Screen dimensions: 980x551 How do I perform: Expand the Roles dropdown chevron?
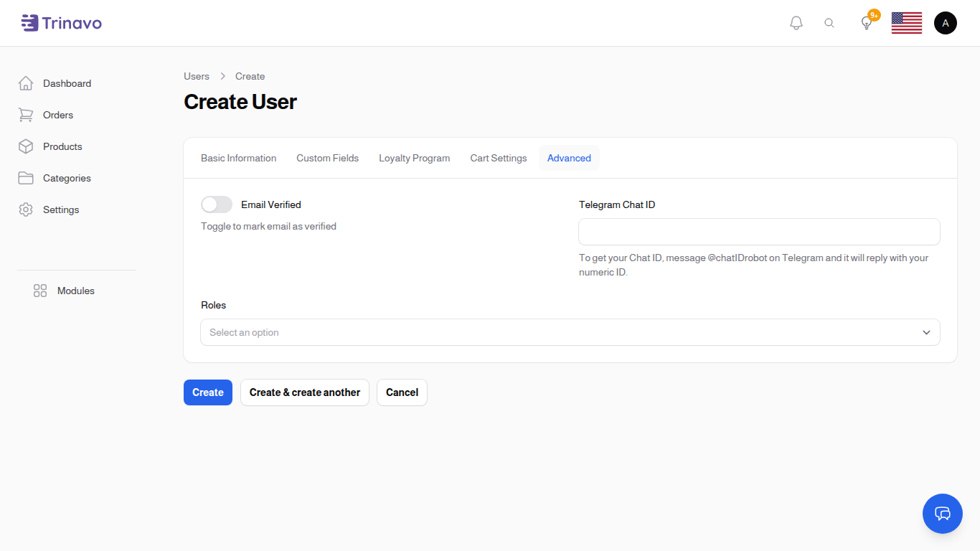[926, 332]
